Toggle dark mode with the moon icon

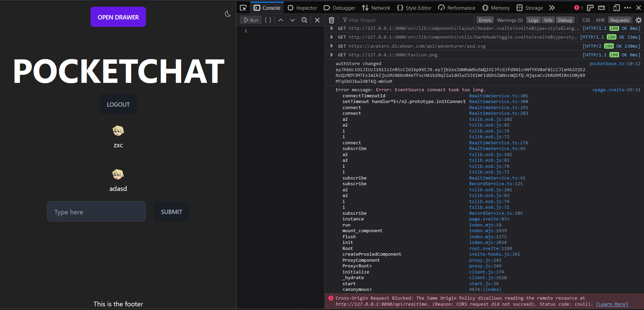point(228,13)
